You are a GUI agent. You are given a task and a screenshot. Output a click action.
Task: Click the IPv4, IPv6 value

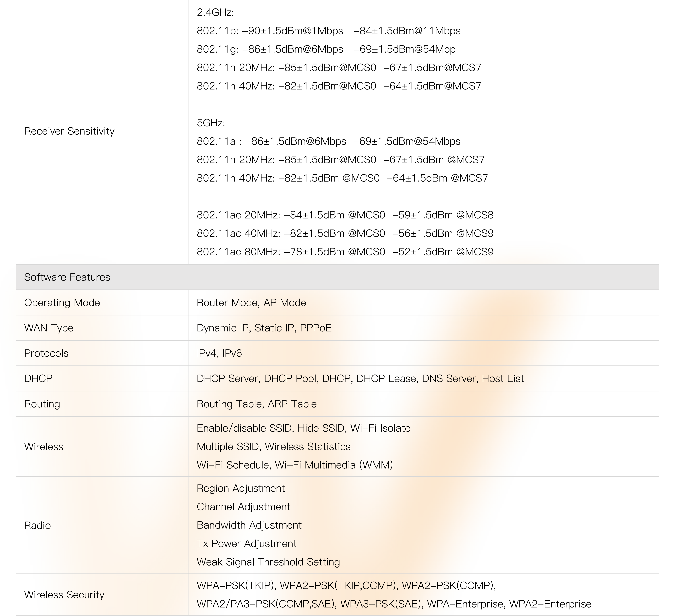pyautogui.click(x=219, y=353)
